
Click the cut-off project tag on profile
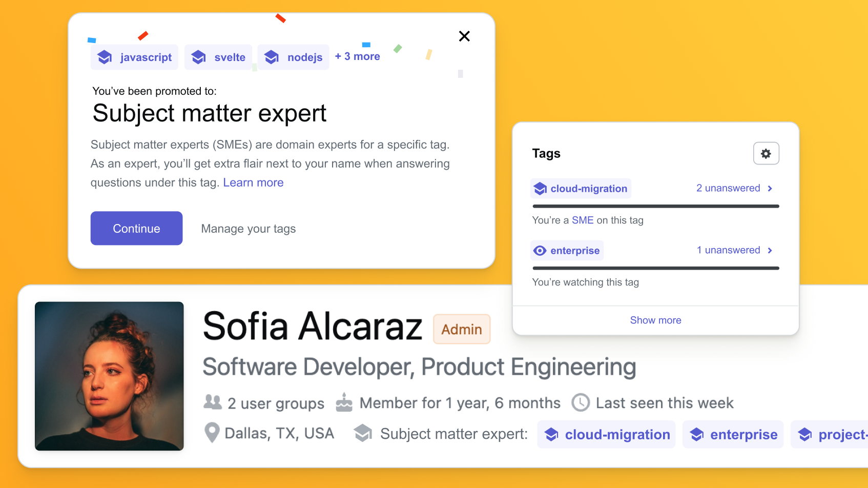click(830, 434)
